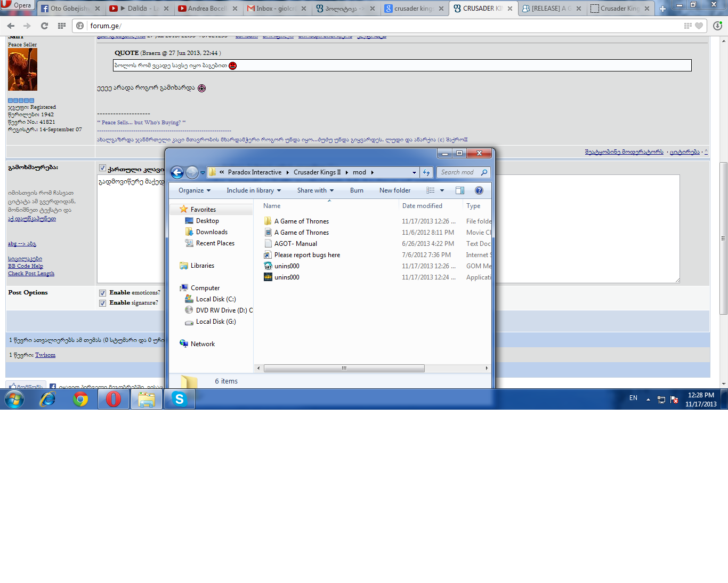Select the A Game of Thrones movie clip icon
This screenshot has height=583, width=728.
[268, 232]
